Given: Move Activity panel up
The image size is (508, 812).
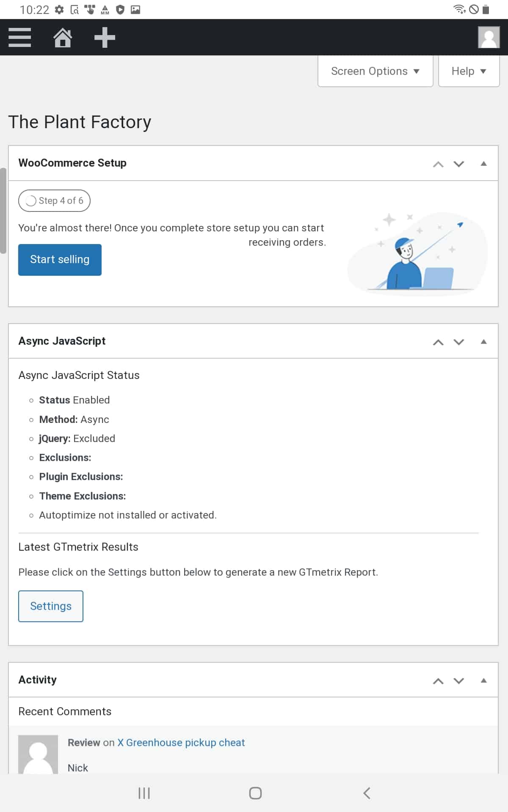Looking at the screenshot, I should point(438,680).
